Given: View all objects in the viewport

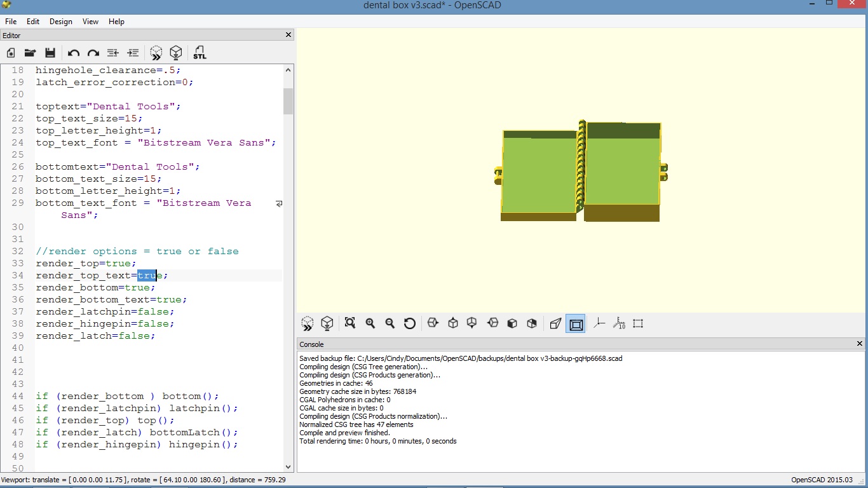Looking at the screenshot, I should (350, 323).
